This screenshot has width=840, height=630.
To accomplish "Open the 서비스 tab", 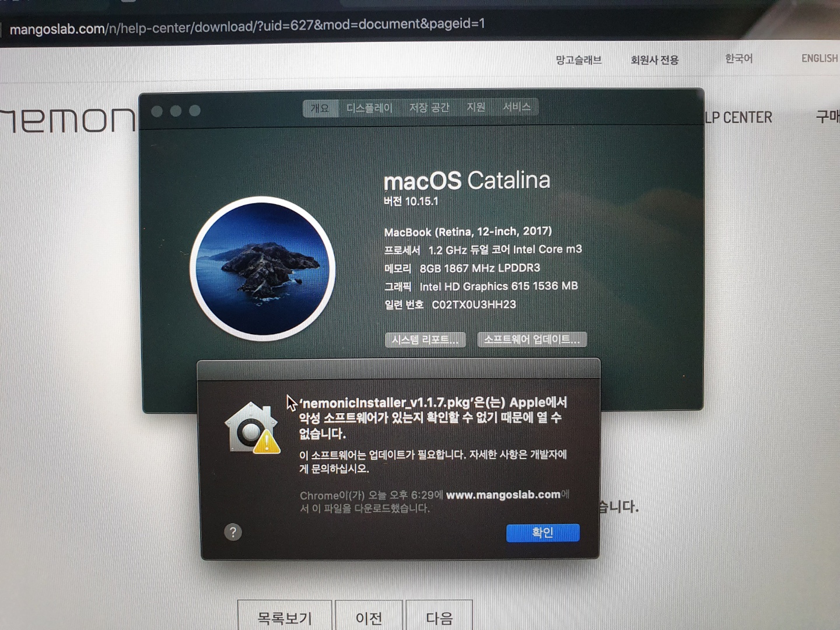I will pyautogui.click(x=516, y=107).
